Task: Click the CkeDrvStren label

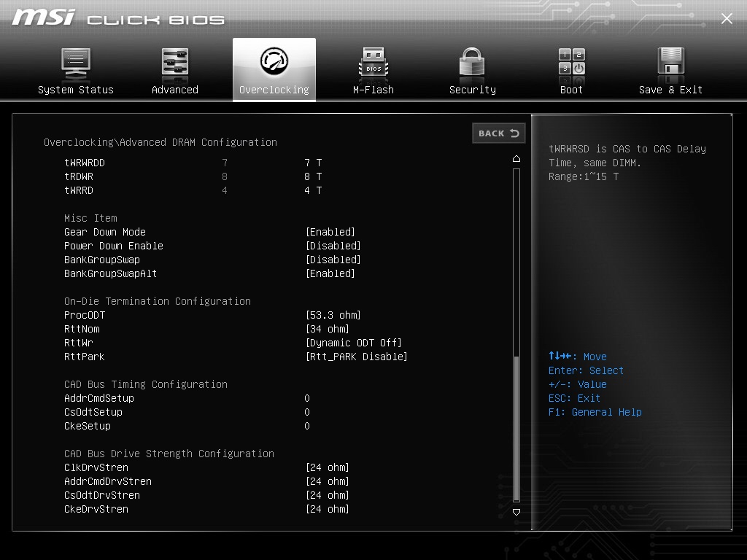Action: click(x=96, y=509)
